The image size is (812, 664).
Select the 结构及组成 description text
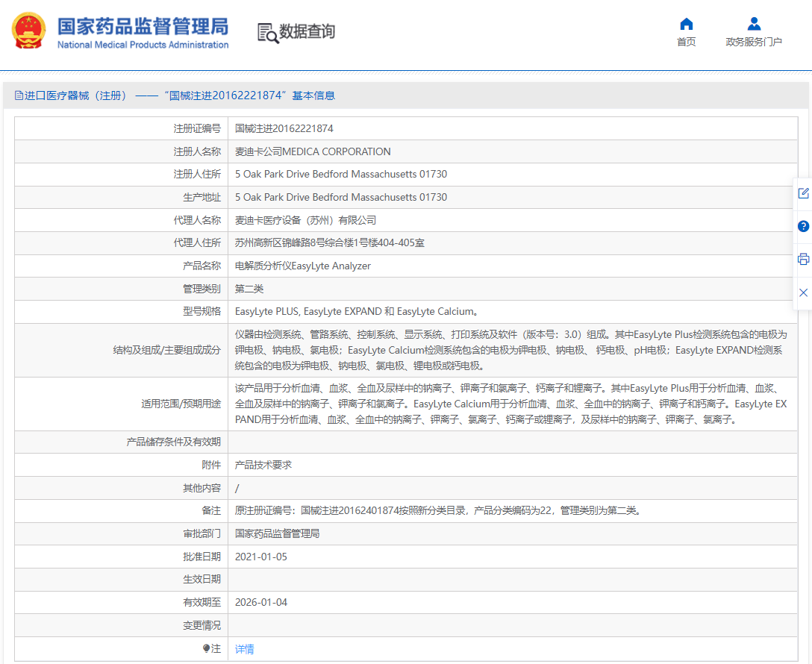point(511,351)
